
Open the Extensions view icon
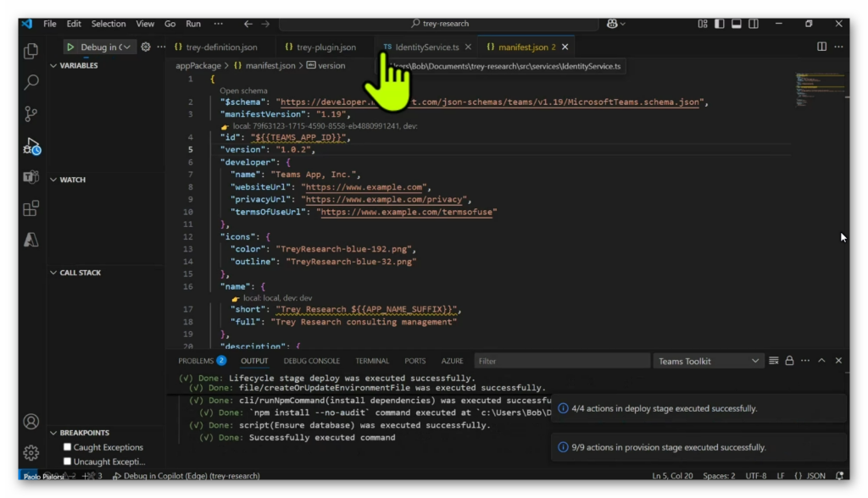31,208
